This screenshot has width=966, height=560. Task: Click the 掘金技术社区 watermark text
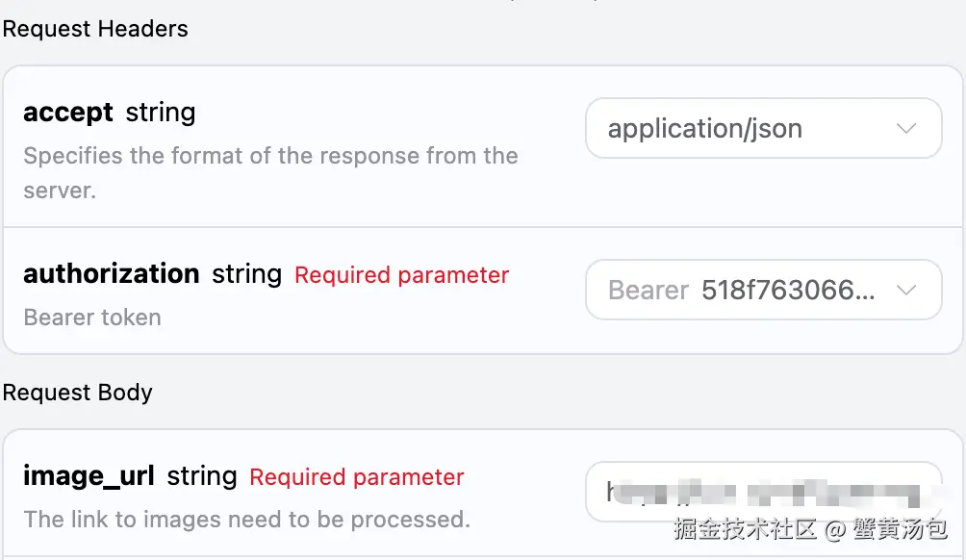(745, 528)
